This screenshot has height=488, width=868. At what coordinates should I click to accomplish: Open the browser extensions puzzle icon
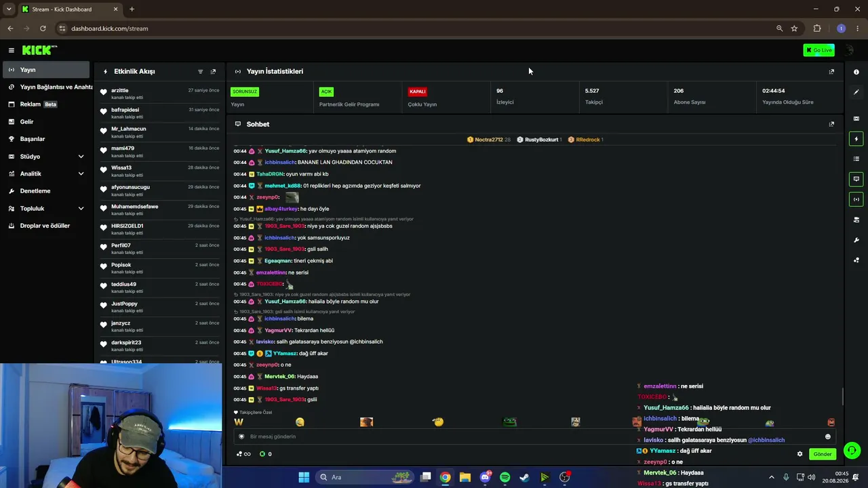[x=817, y=28]
